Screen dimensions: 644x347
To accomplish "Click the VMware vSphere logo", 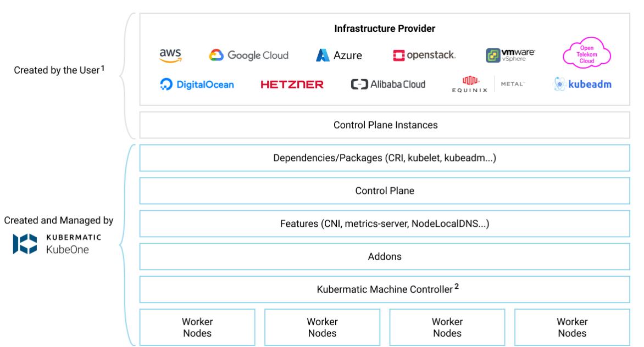I will (x=510, y=55).
